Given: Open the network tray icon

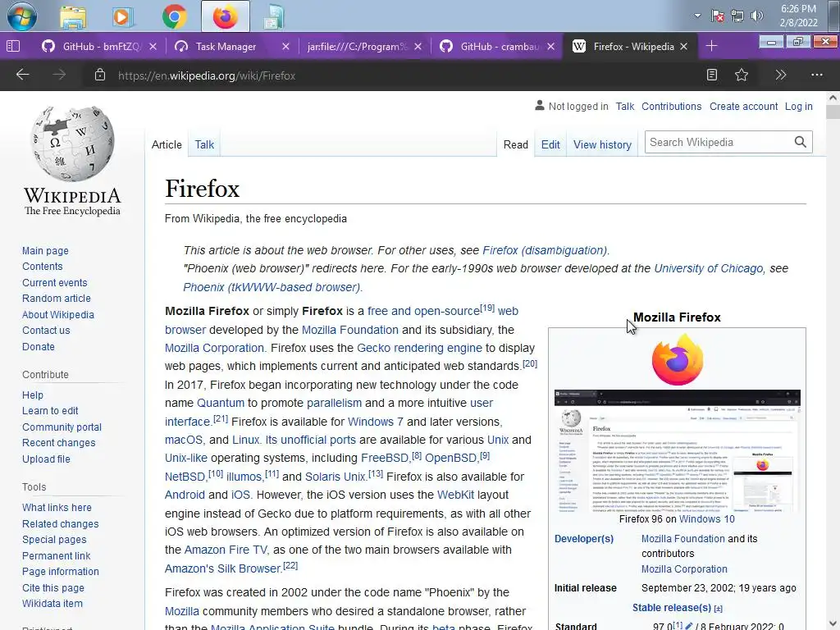Looking at the screenshot, I should click(x=737, y=16).
